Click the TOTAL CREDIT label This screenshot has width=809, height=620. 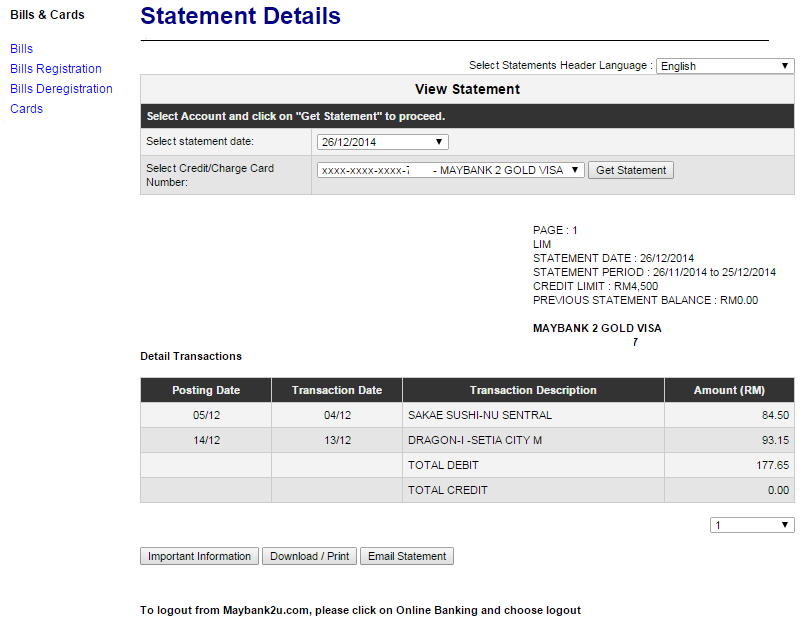click(x=447, y=490)
